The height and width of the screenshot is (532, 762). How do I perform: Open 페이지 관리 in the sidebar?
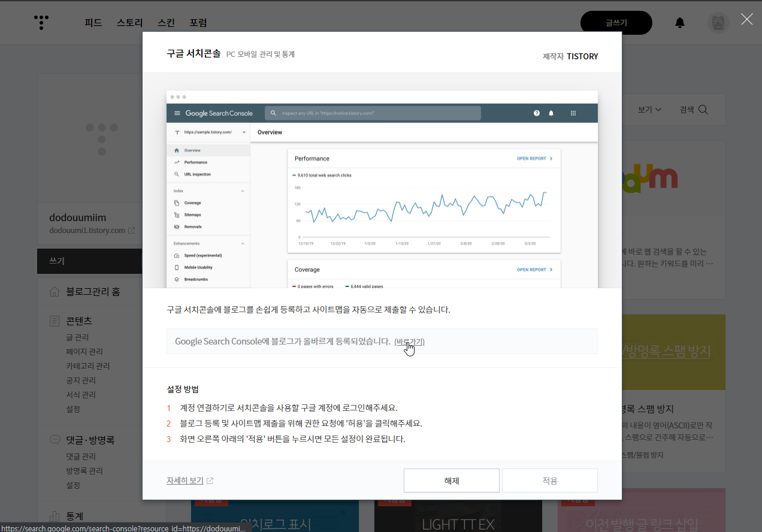pos(84,352)
